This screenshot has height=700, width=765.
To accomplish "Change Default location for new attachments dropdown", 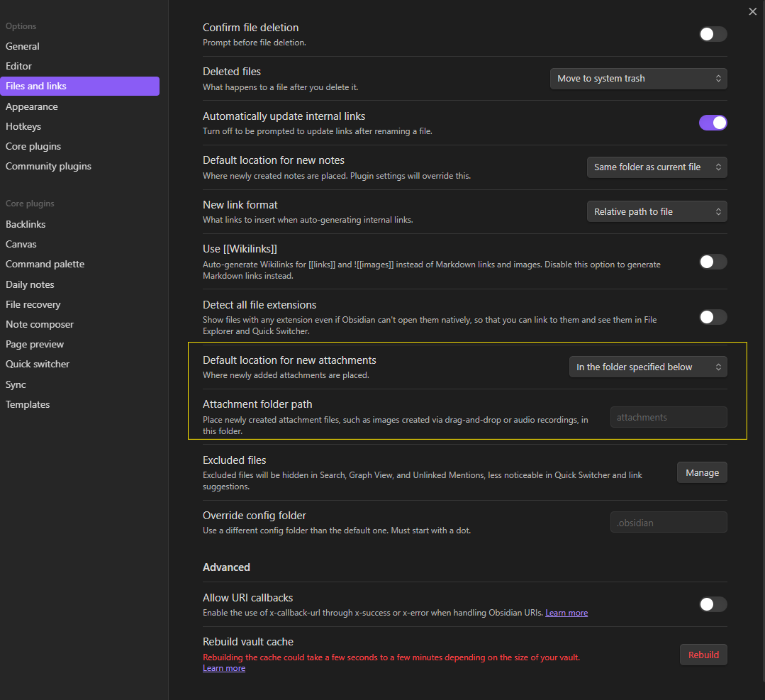I will [648, 367].
